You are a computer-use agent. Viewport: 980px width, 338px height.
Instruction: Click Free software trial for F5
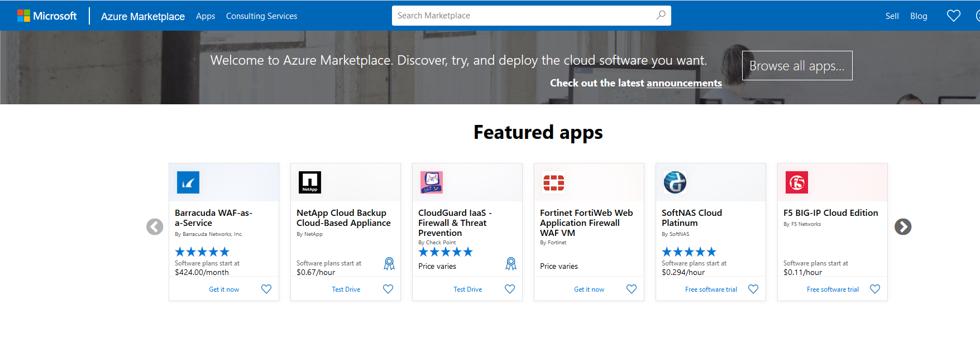click(x=833, y=289)
